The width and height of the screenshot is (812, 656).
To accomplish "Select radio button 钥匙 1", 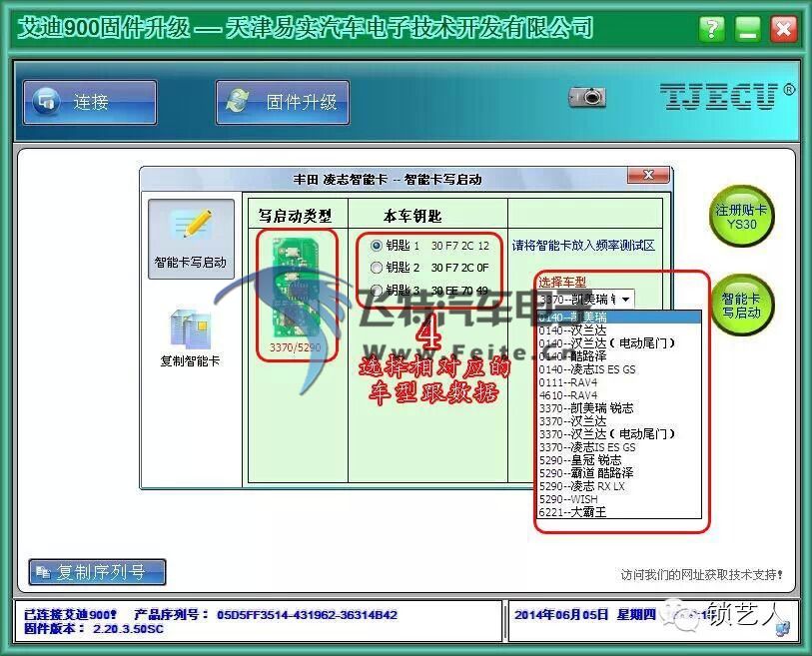I will pyautogui.click(x=377, y=246).
